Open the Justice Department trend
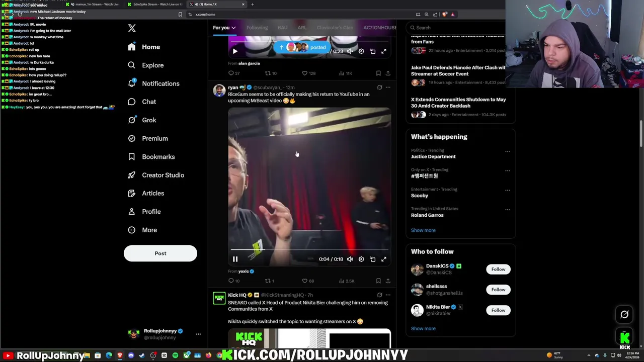Image resolution: width=644 pixels, height=362 pixels. 433,157
